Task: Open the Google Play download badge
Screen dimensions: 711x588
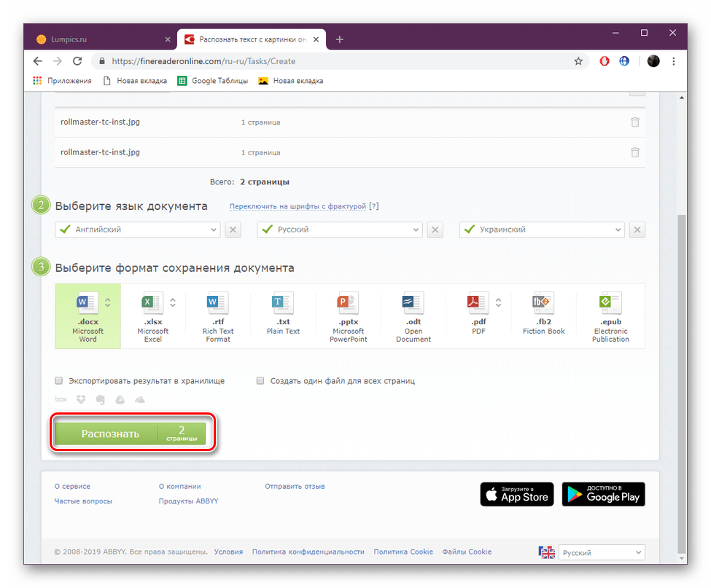Action: click(604, 494)
